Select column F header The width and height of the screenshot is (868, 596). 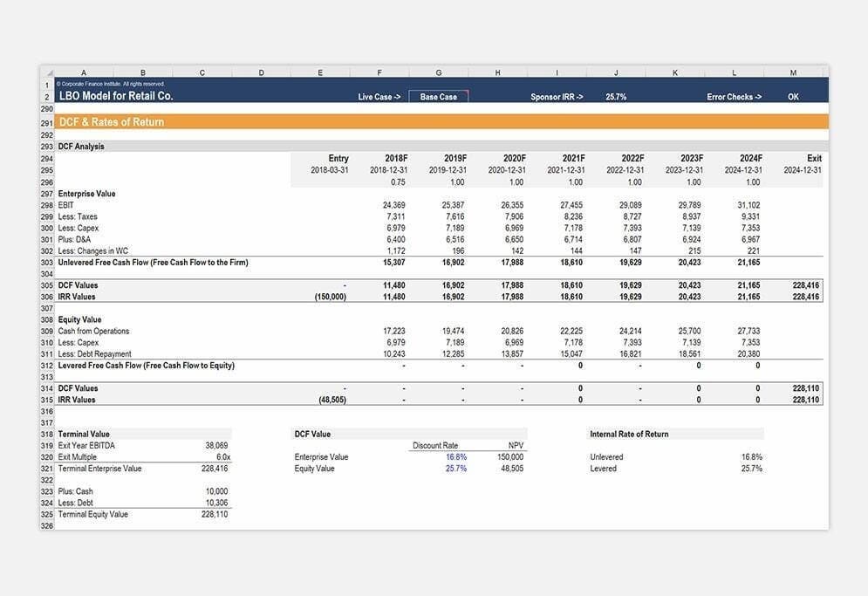click(379, 72)
